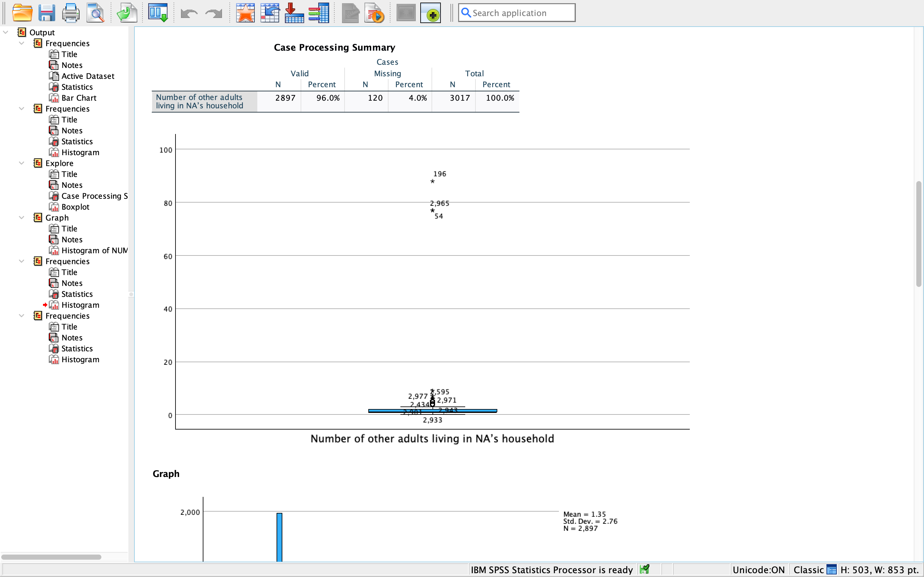Viewport: 924px width, 577px height.
Task: Click the Classic indicator in the status bar
Action: [x=809, y=570]
